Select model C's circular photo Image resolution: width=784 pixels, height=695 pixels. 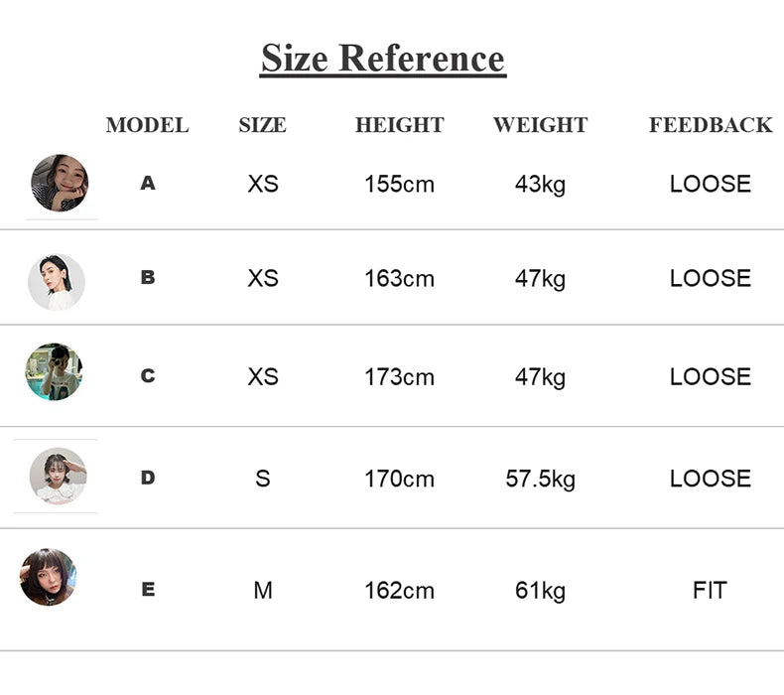pyautogui.click(x=54, y=371)
